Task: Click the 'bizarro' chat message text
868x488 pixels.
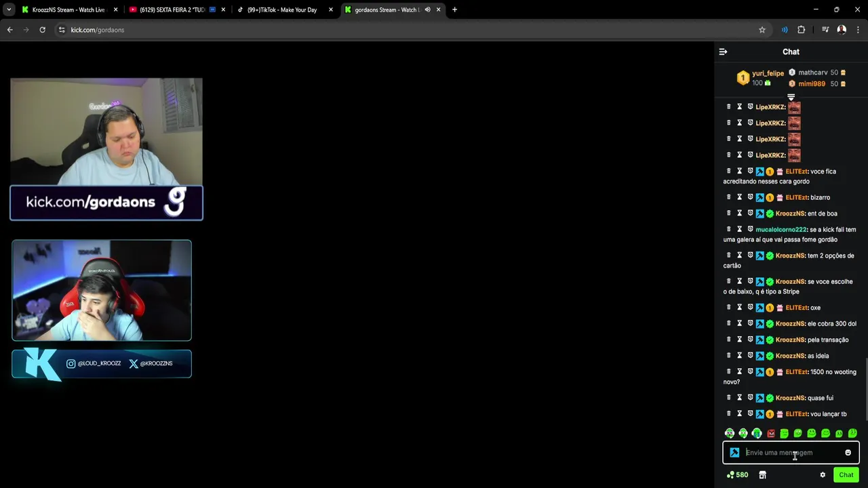Action: click(x=820, y=198)
